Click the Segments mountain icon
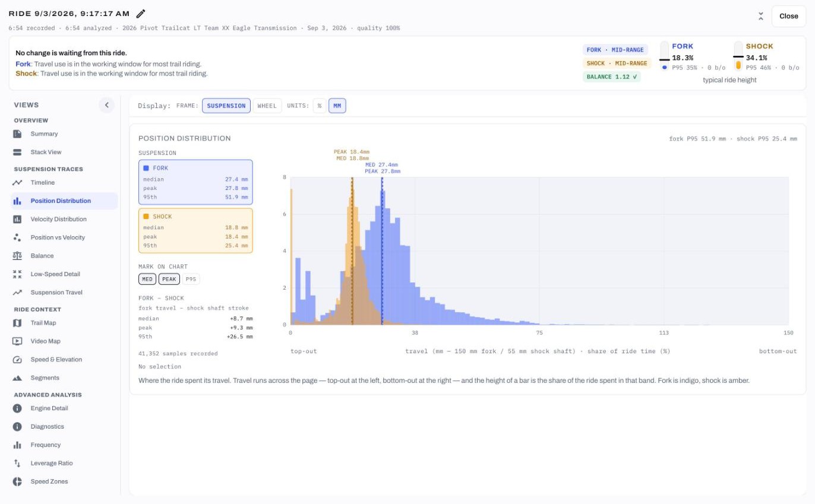815x504 pixels. tap(17, 378)
